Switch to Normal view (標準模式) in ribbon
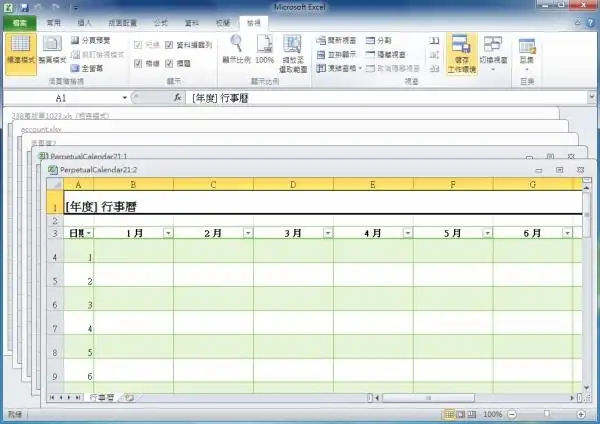 coord(21,54)
